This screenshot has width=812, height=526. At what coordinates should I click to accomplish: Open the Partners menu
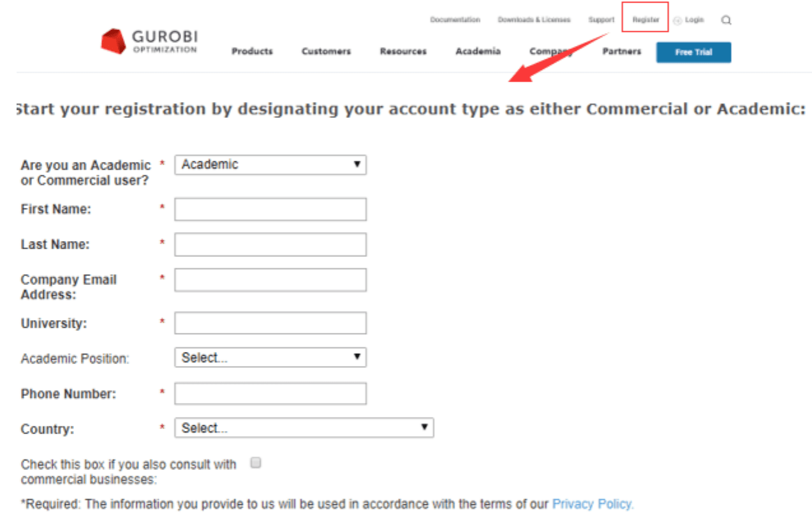coord(622,52)
